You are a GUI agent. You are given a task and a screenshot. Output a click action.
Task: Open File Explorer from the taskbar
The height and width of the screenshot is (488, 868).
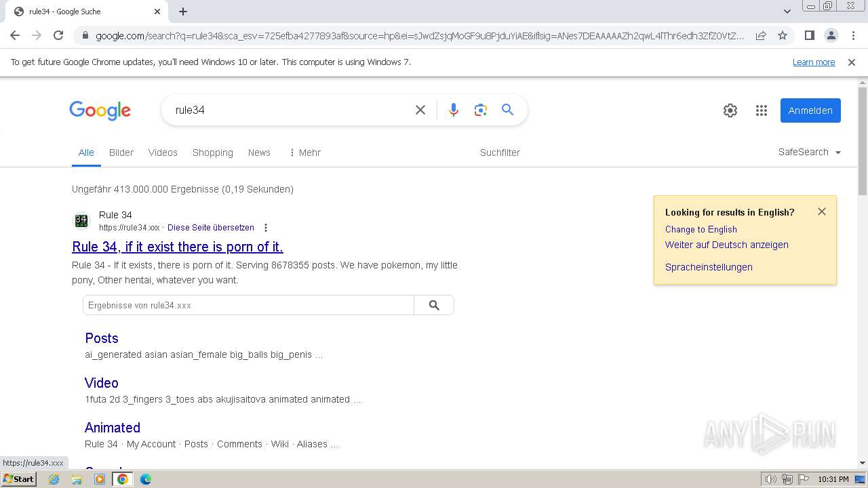(x=77, y=479)
